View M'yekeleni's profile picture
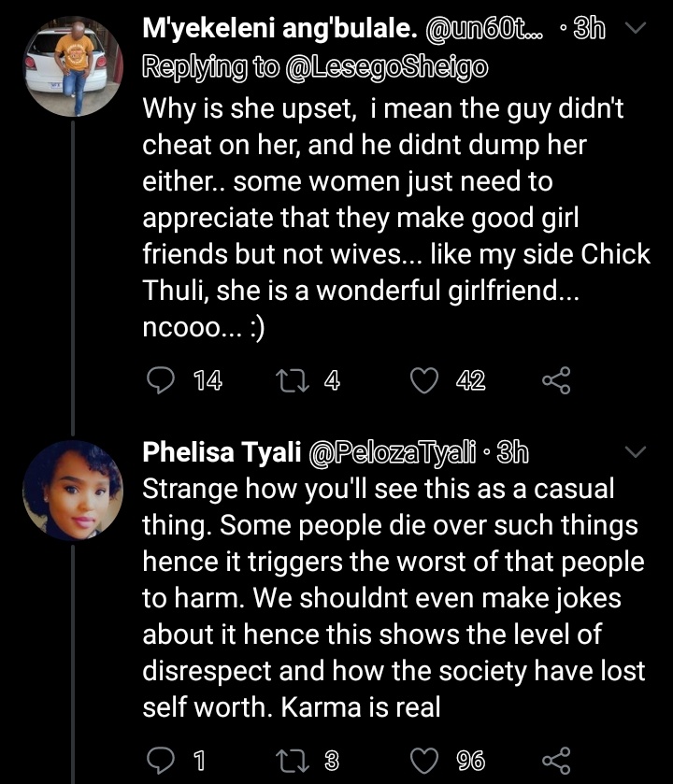Viewport: 673px width, 784px height. point(72,71)
